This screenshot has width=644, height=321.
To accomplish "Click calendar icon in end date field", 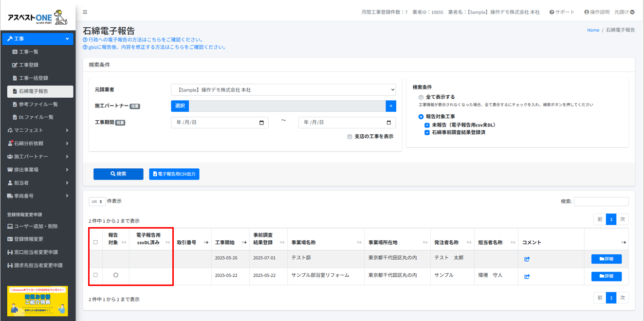I will [x=388, y=123].
